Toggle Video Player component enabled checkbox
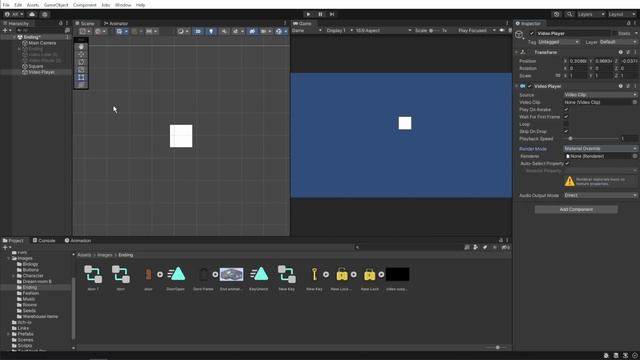Image resolution: width=640 pixels, height=360 pixels. coord(530,86)
